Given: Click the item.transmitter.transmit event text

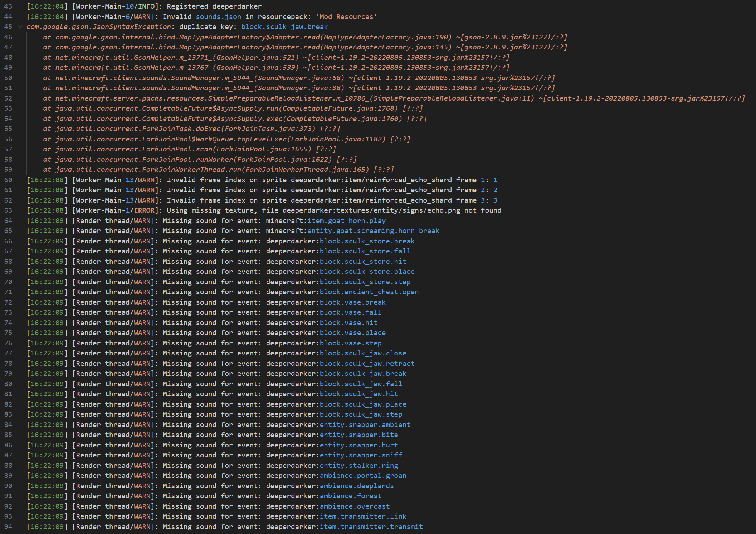Looking at the screenshot, I should point(371,527).
